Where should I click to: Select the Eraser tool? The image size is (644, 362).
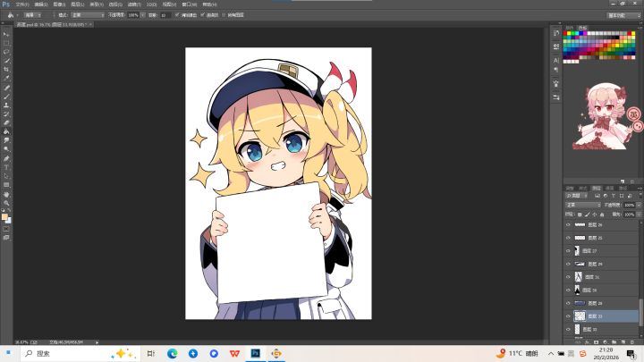[6, 122]
